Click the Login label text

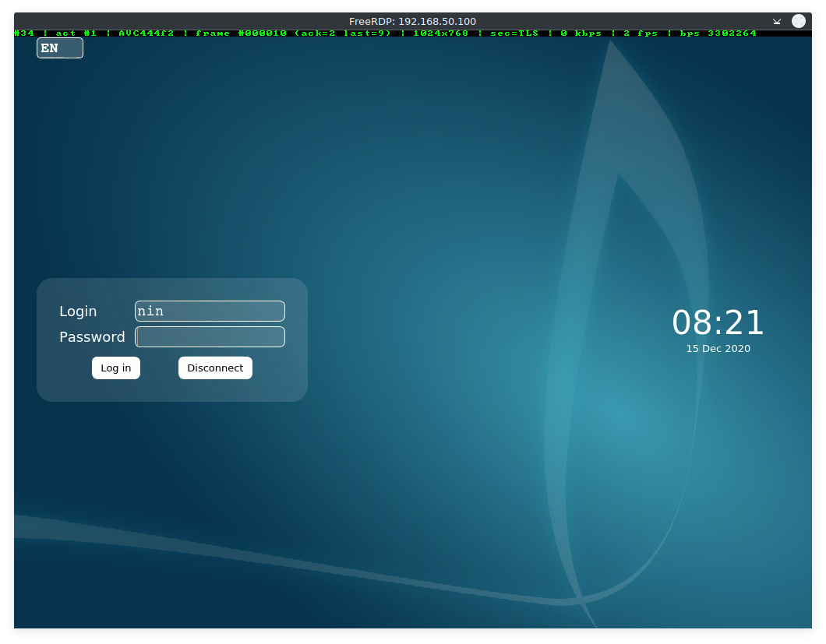(78, 311)
